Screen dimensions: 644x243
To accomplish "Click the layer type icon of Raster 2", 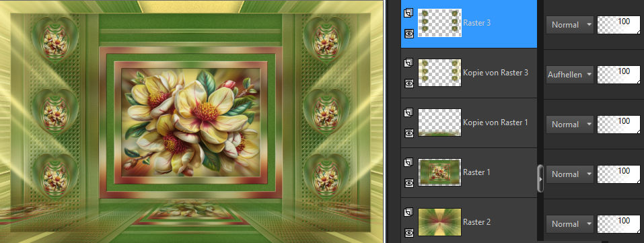I will (408, 213).
